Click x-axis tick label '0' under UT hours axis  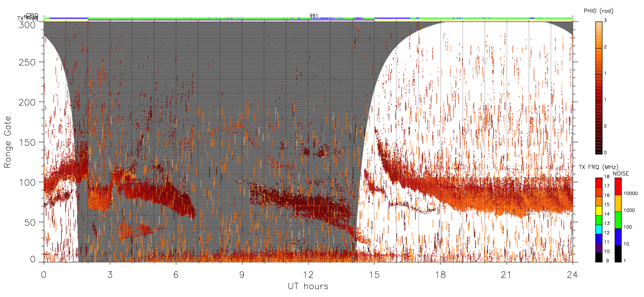pyautogui.click(x=44, y=274)
